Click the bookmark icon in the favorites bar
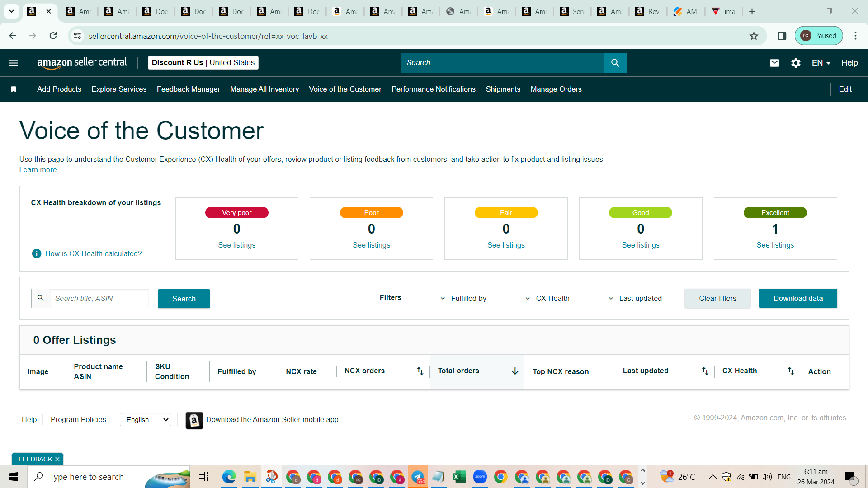This screenshot has width=868, height=488. (14, 89)
